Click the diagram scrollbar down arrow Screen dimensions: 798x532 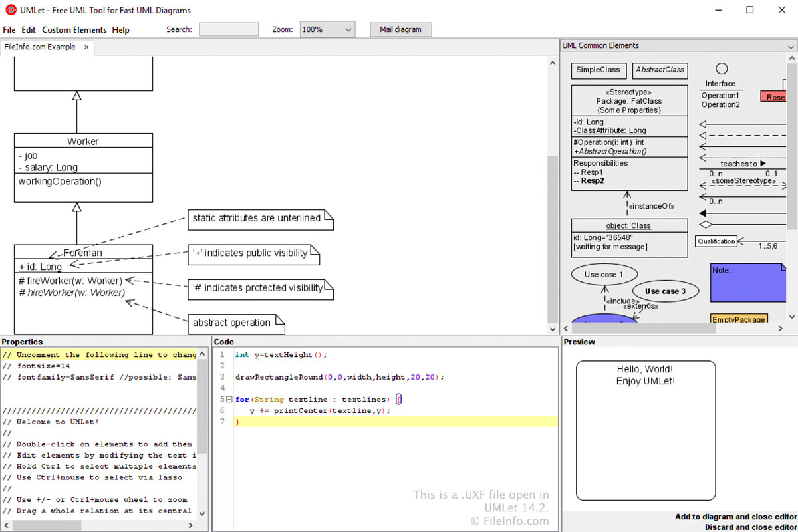pyautogui.click(x=553, y=329)
